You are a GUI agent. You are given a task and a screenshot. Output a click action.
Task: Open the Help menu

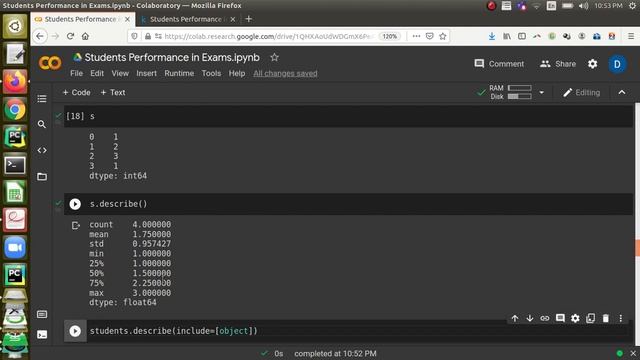click(237, 73)
